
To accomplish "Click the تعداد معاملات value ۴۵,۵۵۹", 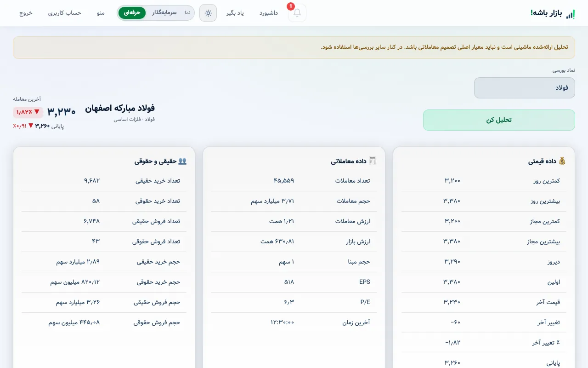I will point(284,181).
